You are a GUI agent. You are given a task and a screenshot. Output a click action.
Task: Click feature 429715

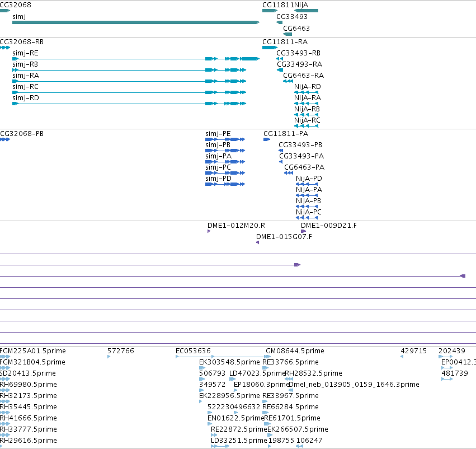click(x=402, y=357)
